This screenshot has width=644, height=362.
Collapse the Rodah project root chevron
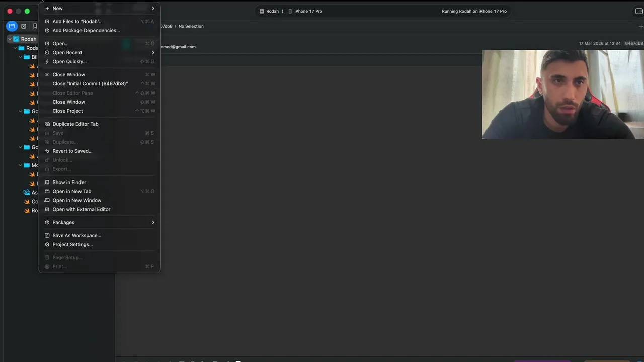10,39
